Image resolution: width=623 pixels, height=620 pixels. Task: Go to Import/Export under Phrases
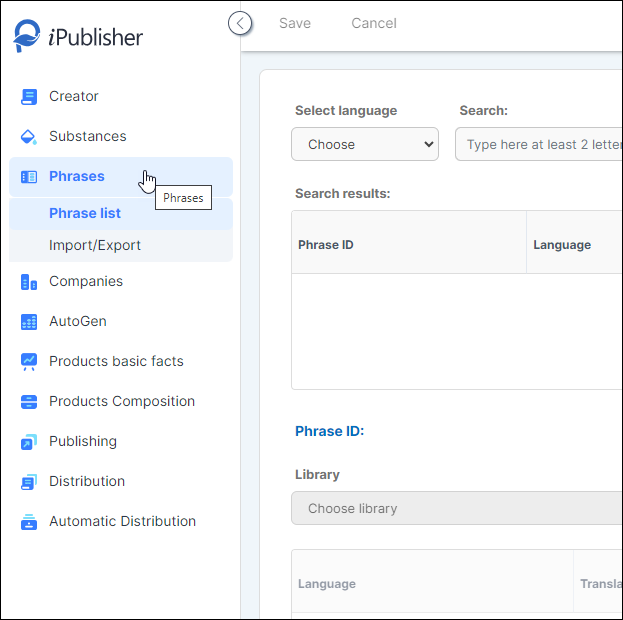(x=121, y=246)
